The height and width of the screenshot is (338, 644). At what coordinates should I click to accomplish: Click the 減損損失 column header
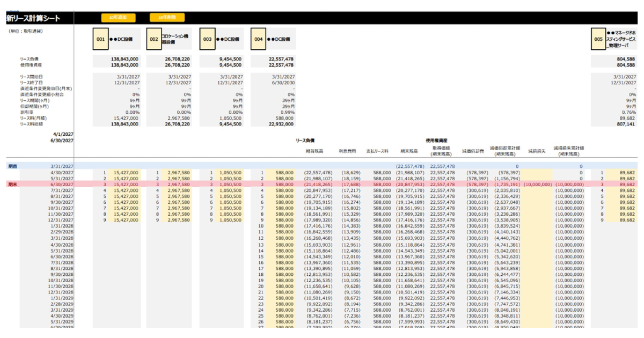tap(537, 151)
